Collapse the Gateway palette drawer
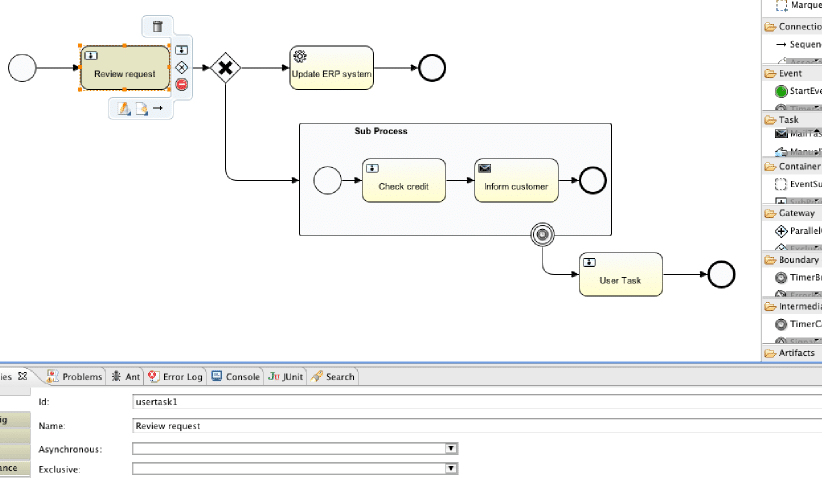The image size is (822, 478). click(792, 213)
